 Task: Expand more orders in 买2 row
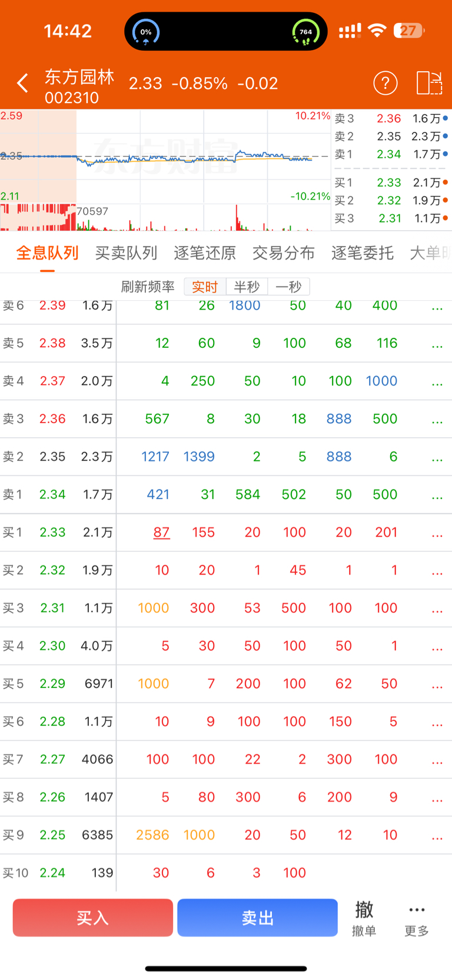pyautogui.click(x=437, y=572)
